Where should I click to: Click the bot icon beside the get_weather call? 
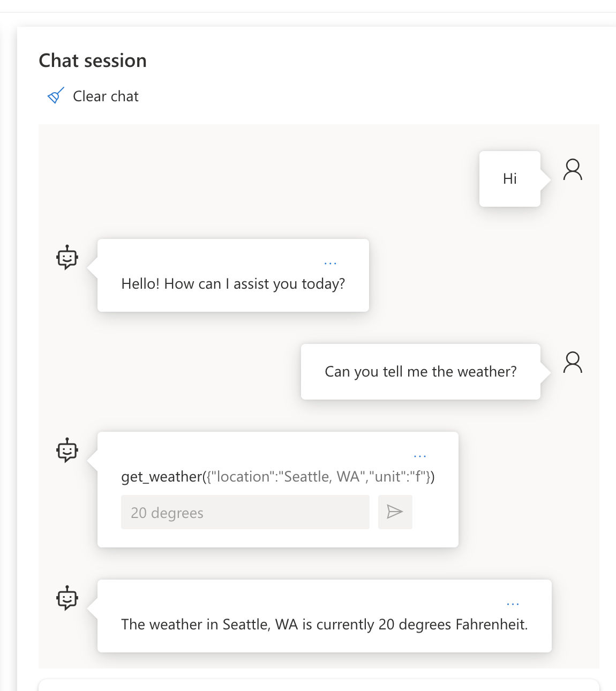click(67, 450)
